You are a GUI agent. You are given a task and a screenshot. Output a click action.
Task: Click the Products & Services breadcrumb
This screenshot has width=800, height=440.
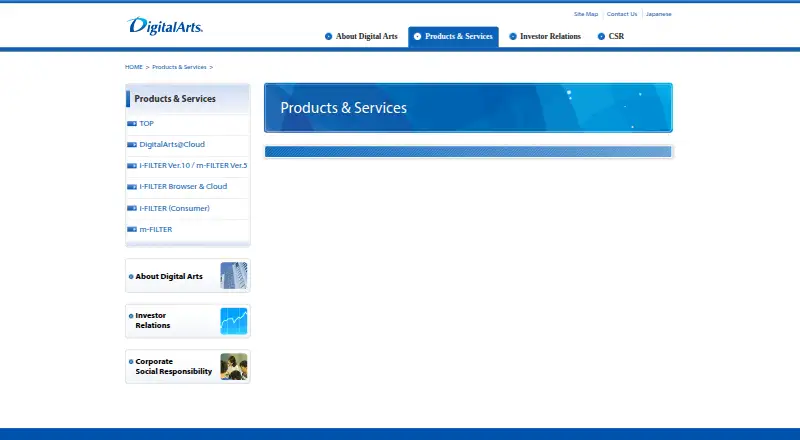[x=179, y=67]
